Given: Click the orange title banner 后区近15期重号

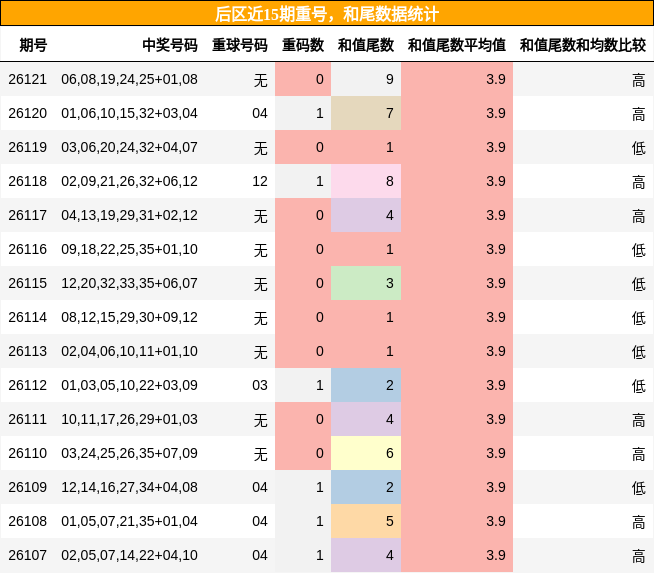Looking at the screenshot, I should point(327,14).
